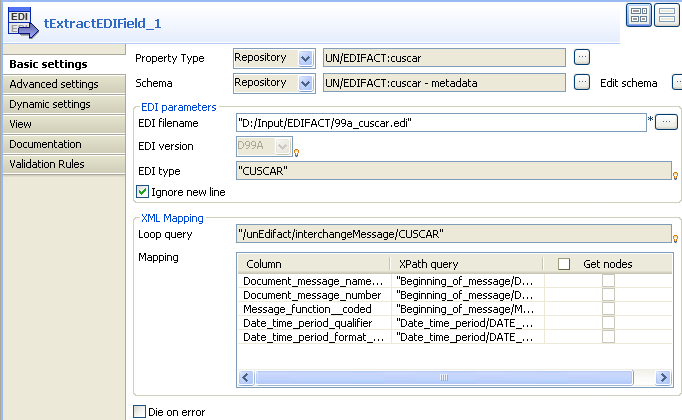Open the Property Type dropdown

(x=305, y=58)
